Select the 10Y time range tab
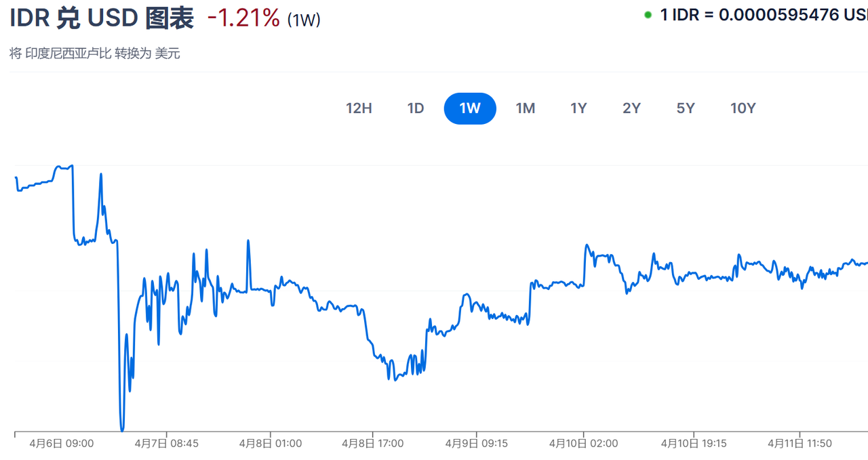 pyautogui.click(x=743, y=108)
